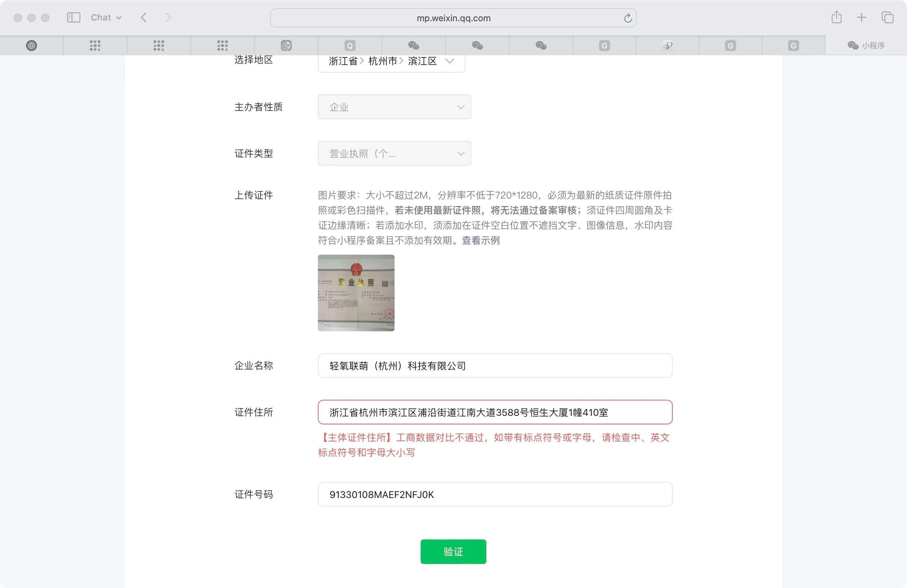Open the 证件类型 dropdown
This screenshot has width=907, height=588.
click(x=394, y=153)
